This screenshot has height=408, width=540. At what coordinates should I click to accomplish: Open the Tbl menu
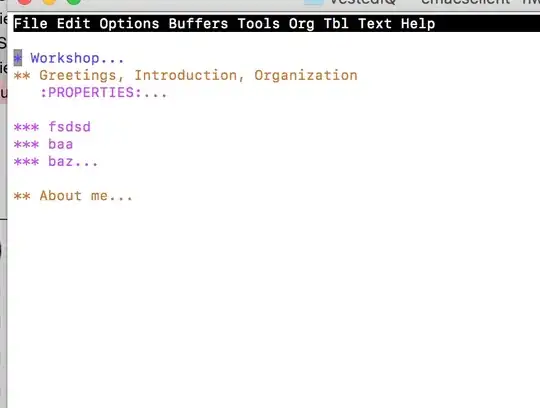[x=336, y=24]
